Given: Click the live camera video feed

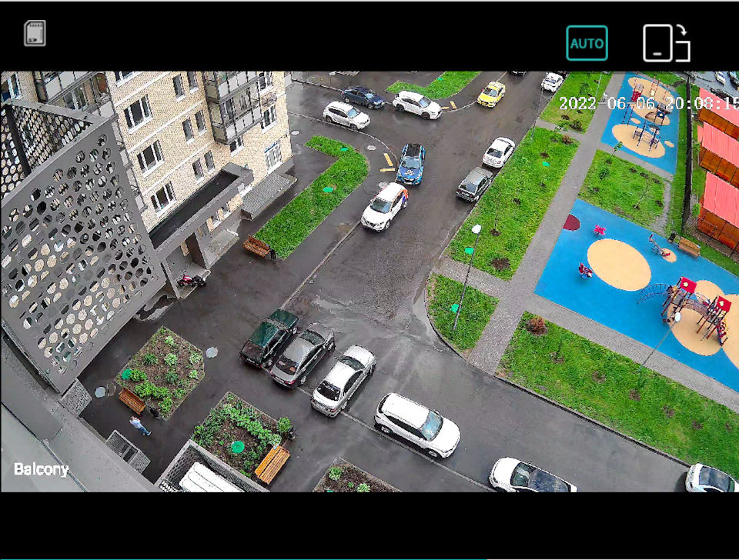Looking at the screenshot, I should (369, 282).
